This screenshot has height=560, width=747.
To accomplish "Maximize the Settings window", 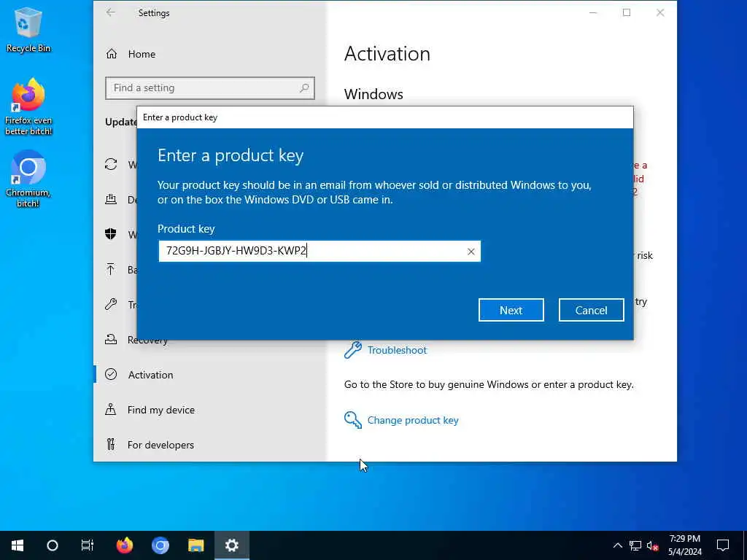I will click(x=627, y=13).
